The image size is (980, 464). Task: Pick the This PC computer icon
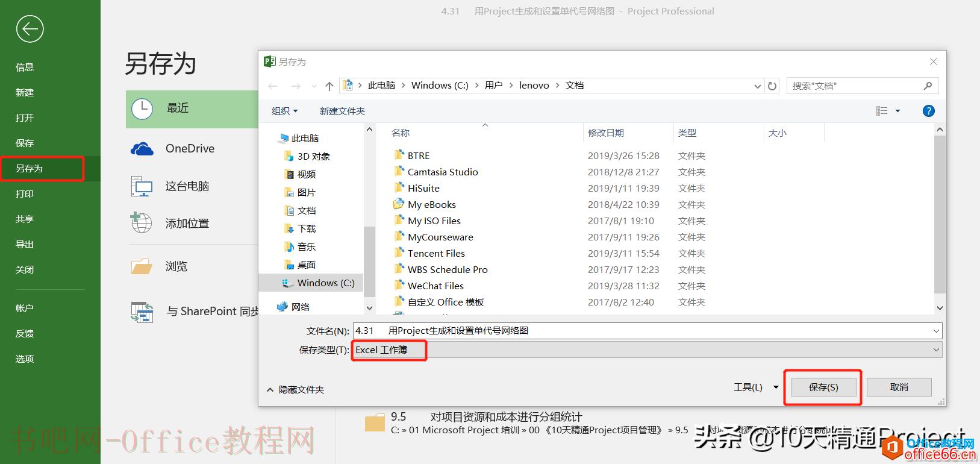coord(142,186)
